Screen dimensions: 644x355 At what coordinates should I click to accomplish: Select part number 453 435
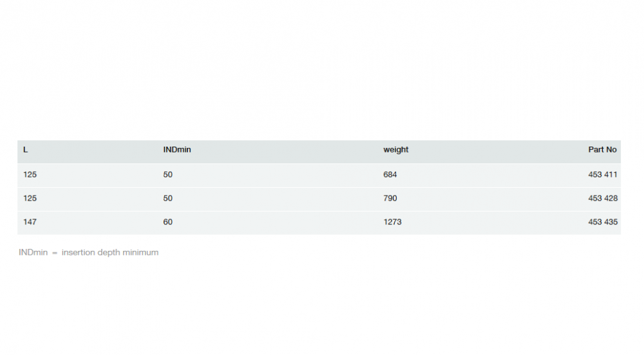coord(603,222)
